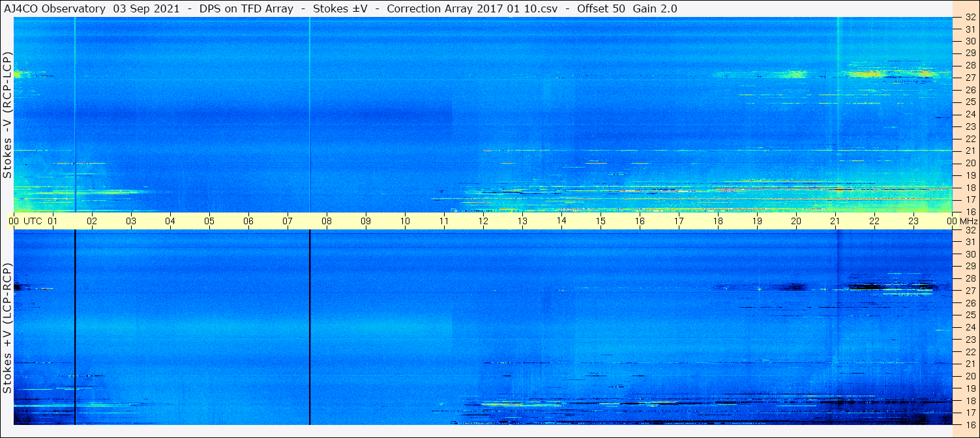The width and height of the screenshot is (980, 438).
Task: Select hour 04 on the UTC time axis
Action: (x=170, y=221)
